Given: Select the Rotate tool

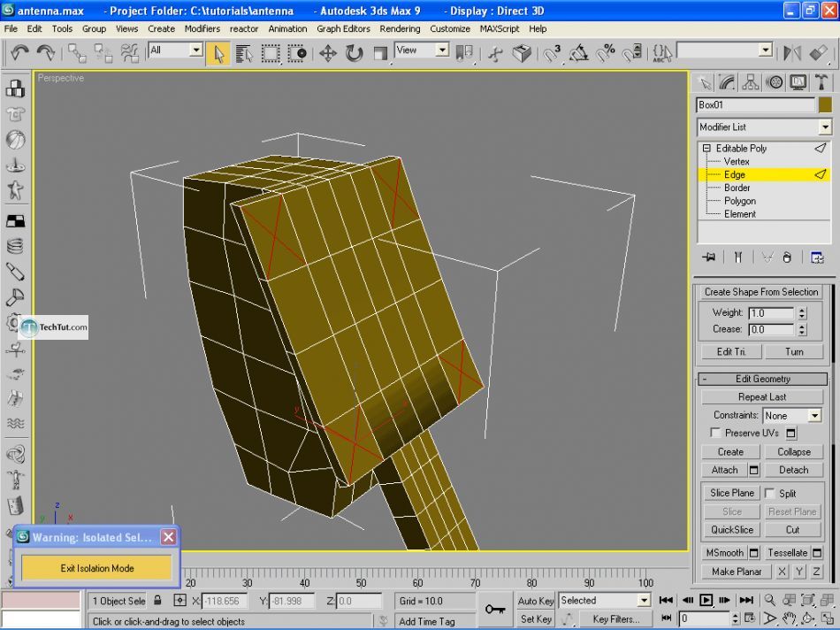Looking at the screenshot, I should click(x=354, y=54).
